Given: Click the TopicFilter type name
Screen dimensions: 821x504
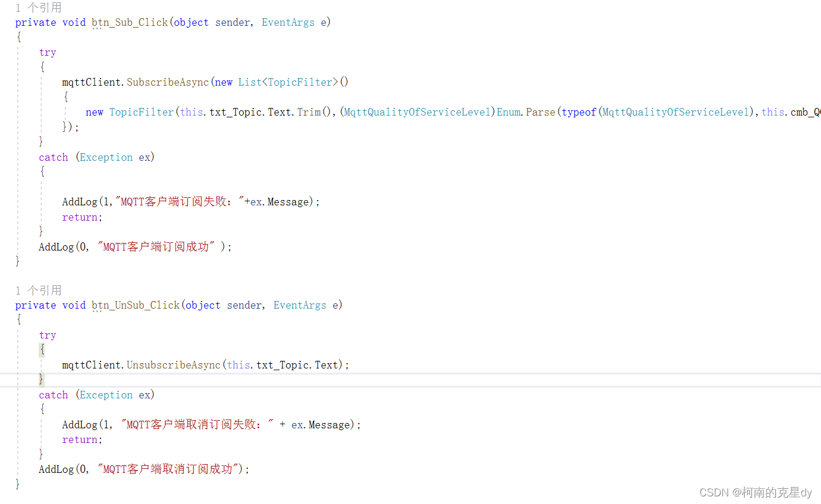Looking at the screenshot, I should (x=141, y=111).
